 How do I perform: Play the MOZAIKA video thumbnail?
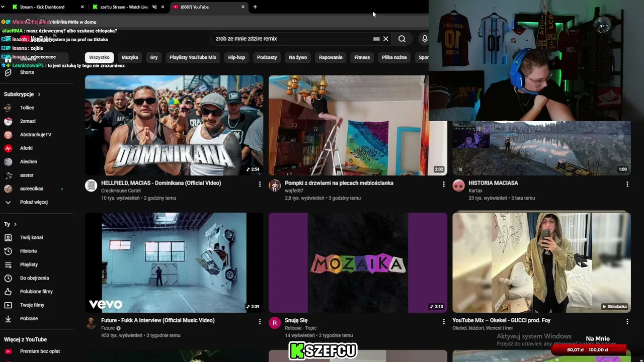358,262
